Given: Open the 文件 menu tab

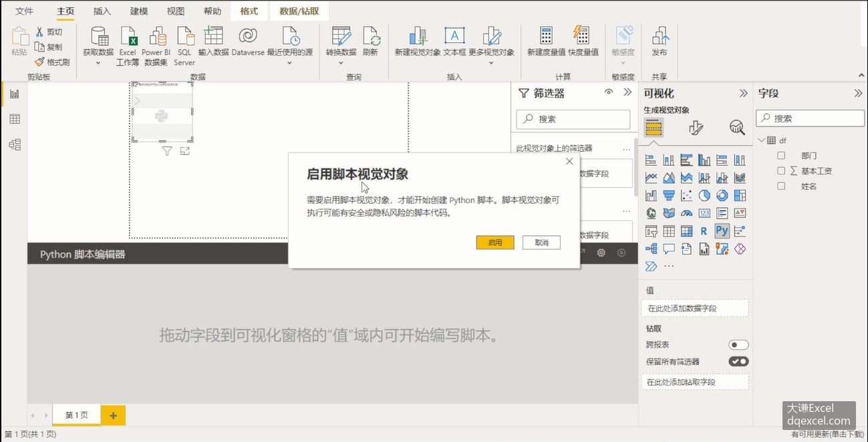Looking at the screenshot, I should [x=24, y=11].
